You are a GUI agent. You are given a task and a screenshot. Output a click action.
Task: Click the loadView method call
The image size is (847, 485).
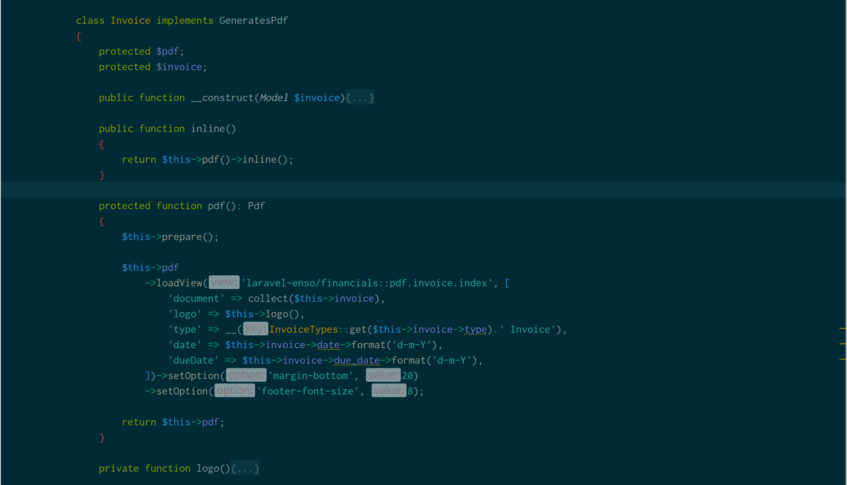click(179, 283)
